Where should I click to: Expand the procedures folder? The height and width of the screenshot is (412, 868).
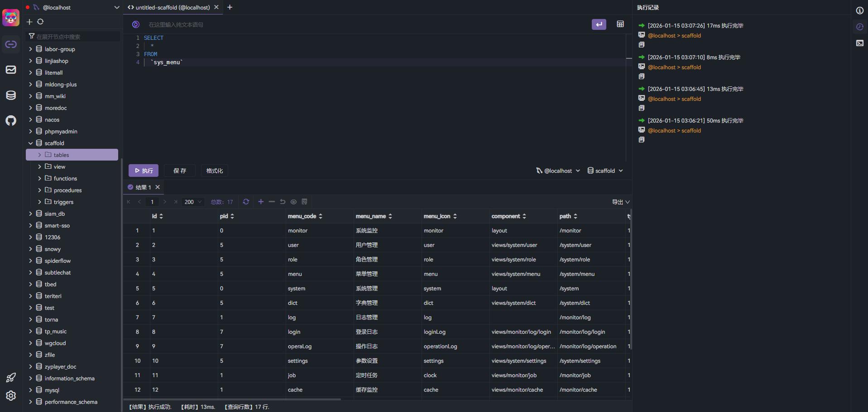[x=39, y=190]
